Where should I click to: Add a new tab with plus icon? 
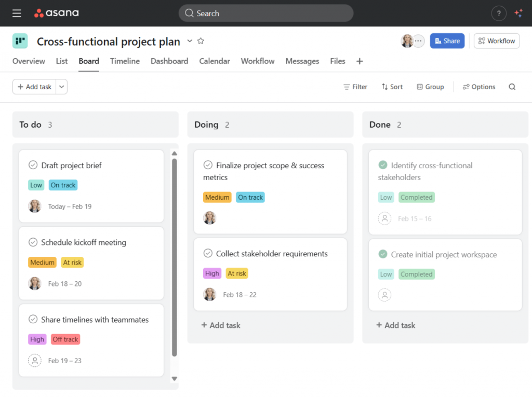(x=360, y=61)
